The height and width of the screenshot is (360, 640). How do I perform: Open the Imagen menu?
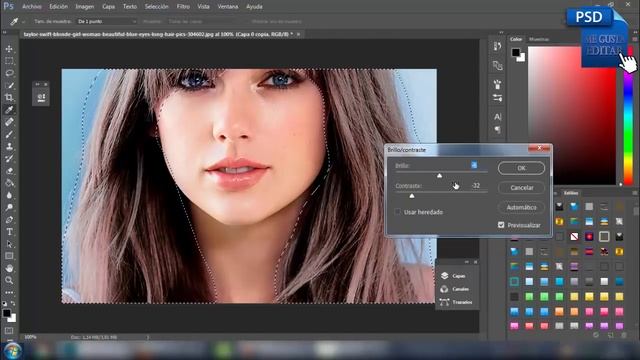(x=84, y=7)
